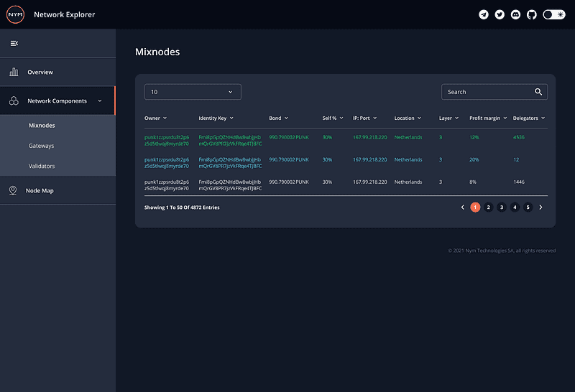The height and width of the screenshot is (392, 575).
Task: Sort by the Profit margin column
Action: click(487, 118)
